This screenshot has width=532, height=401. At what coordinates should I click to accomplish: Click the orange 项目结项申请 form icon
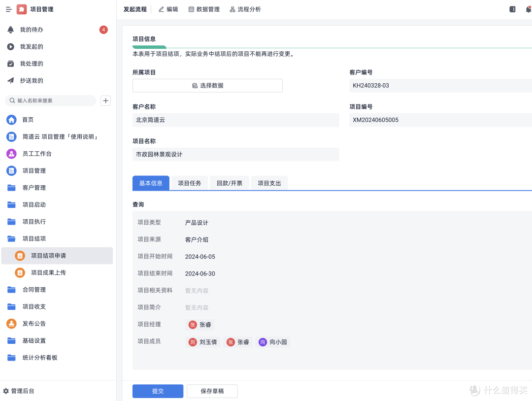pos(20,256)
